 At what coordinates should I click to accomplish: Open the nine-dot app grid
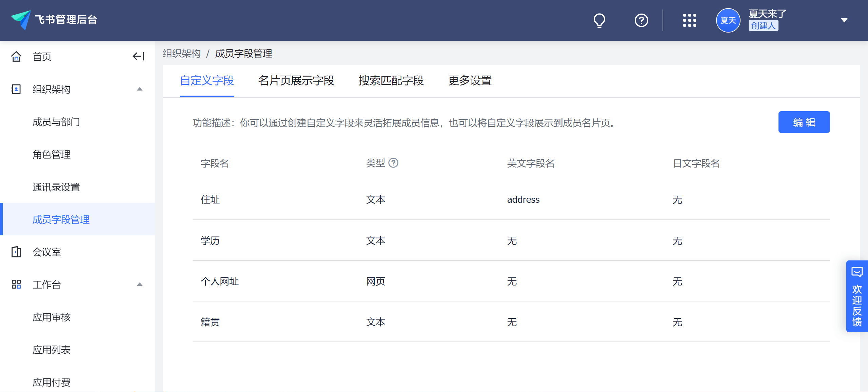689,20
